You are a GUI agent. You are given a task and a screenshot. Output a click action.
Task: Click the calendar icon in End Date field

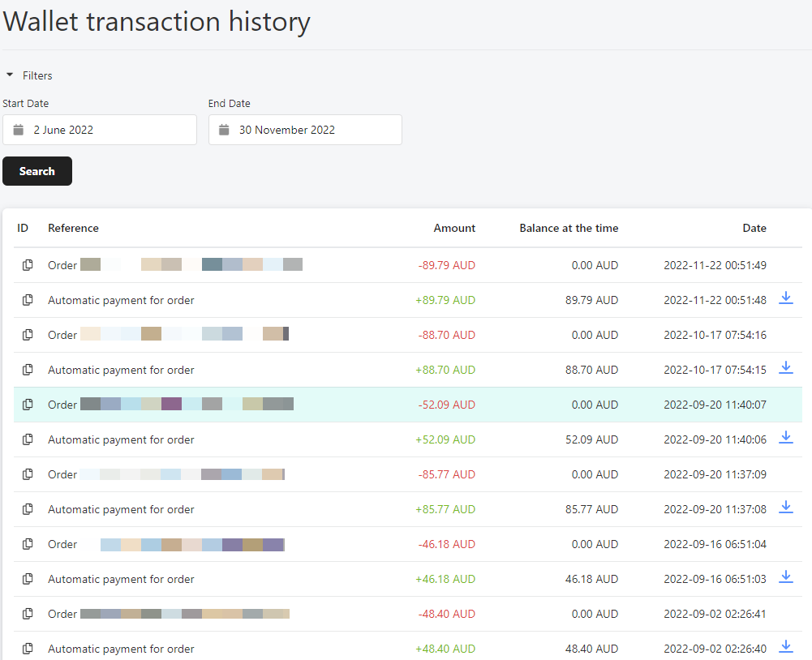coord(224,130)
